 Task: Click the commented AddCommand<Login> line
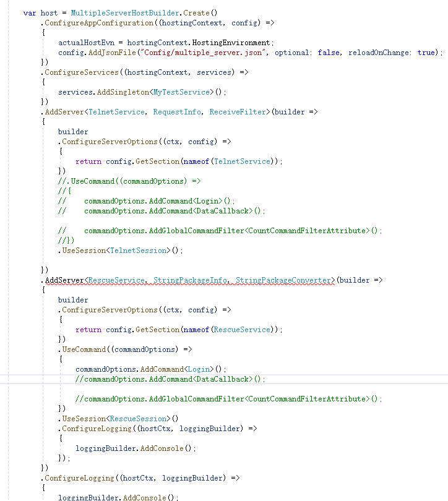[147, 201]
